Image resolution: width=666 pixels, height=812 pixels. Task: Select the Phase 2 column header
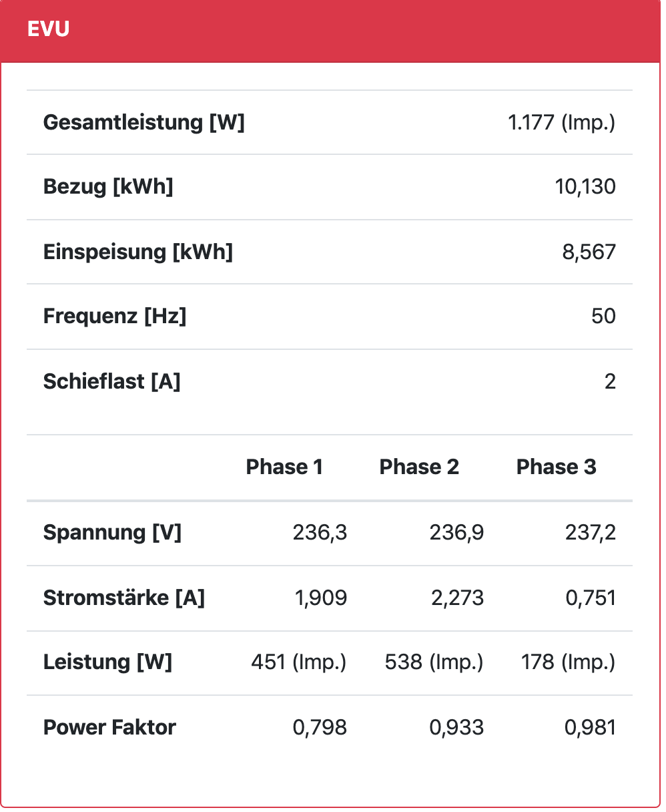(419, 467)
